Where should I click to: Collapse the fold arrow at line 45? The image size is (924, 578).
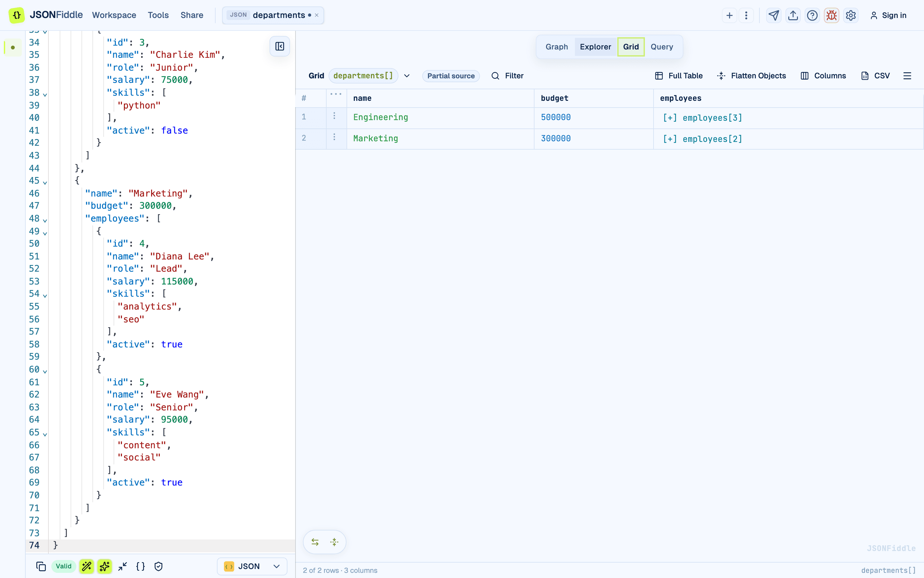[45, 183]
